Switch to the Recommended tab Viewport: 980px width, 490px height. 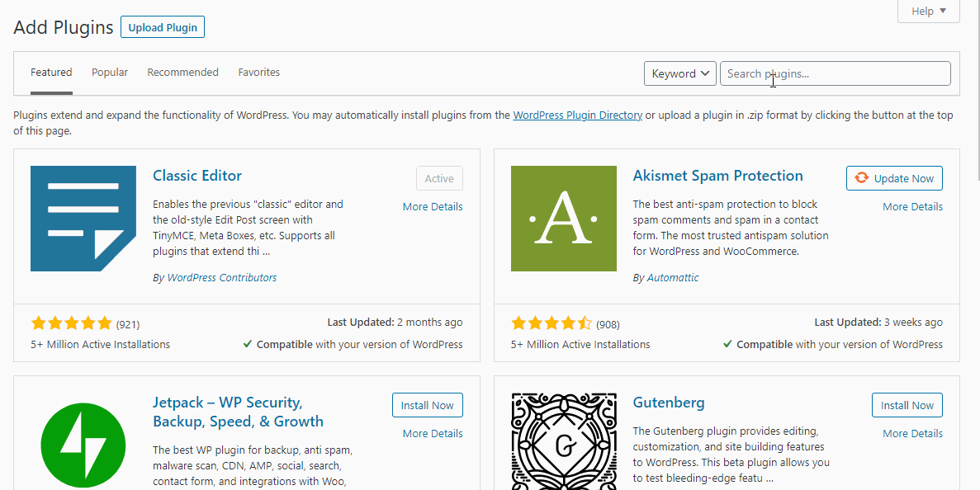point(183,73)
